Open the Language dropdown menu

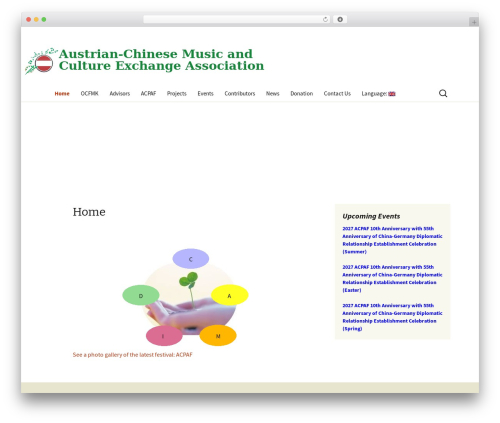378,94
